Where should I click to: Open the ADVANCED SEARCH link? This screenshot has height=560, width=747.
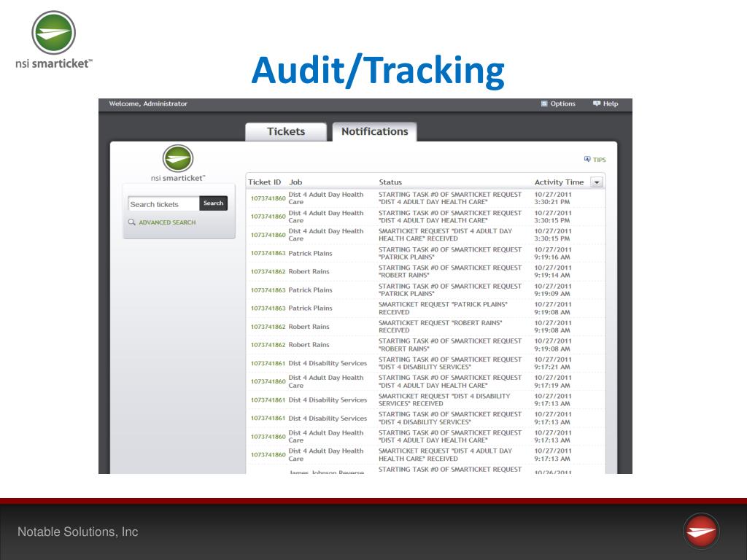(x=167, y=222)
